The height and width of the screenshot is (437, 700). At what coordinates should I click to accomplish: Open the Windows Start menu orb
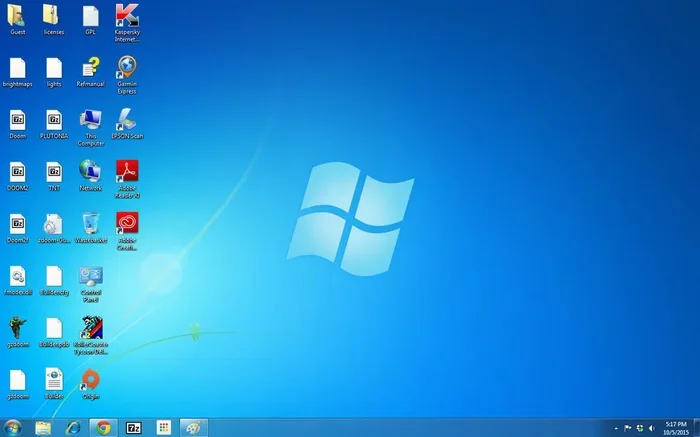coord(12,428)
